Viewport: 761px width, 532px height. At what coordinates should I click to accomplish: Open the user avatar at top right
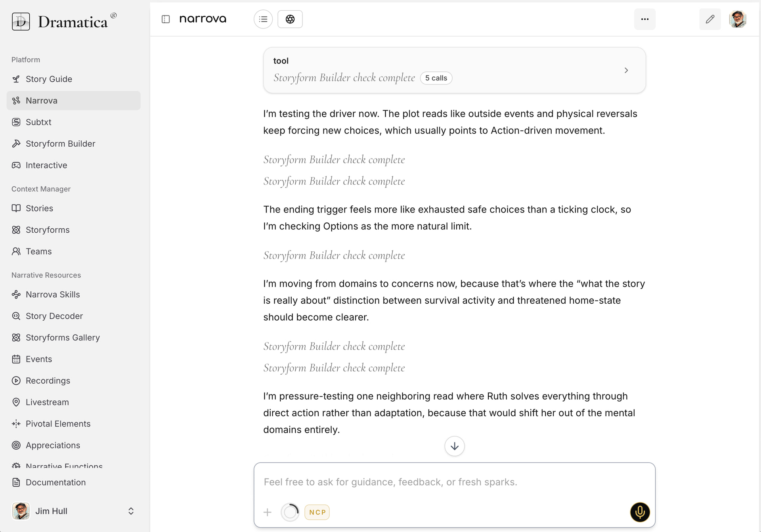tap(737, 19)
